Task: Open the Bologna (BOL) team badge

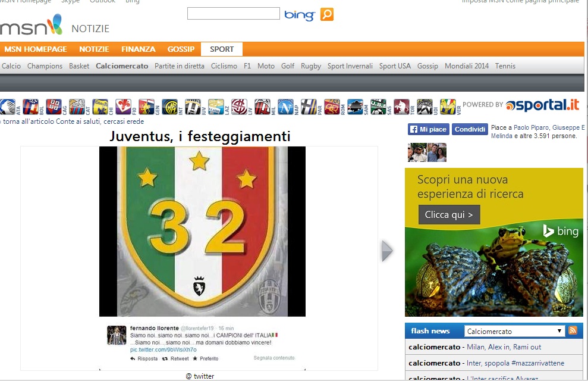Action: pyautogui.click(x=30, y=107)
